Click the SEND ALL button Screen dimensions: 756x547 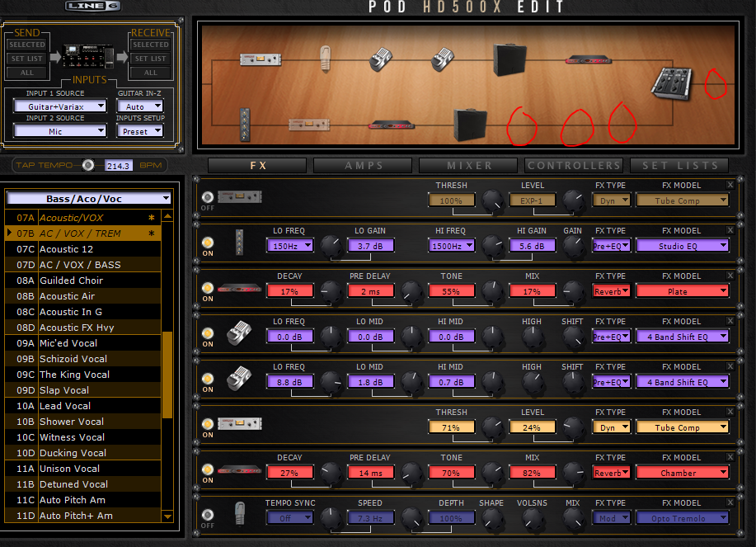[26, 73]
